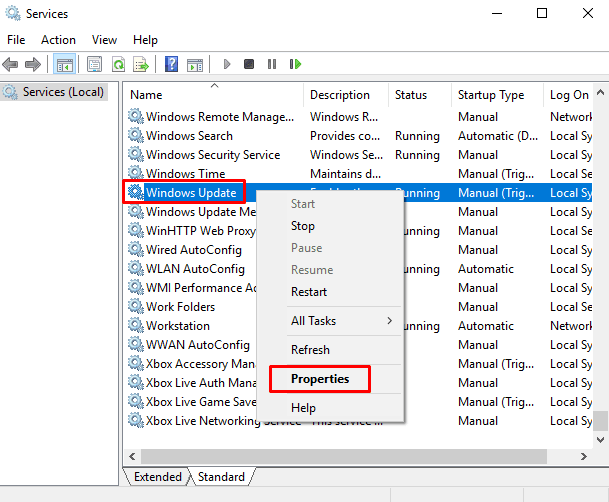Image resolution: width=609 pixels, height=502 pixels.
Task: Select the WWAN AutoConfig service name
Action: (198, 345)
